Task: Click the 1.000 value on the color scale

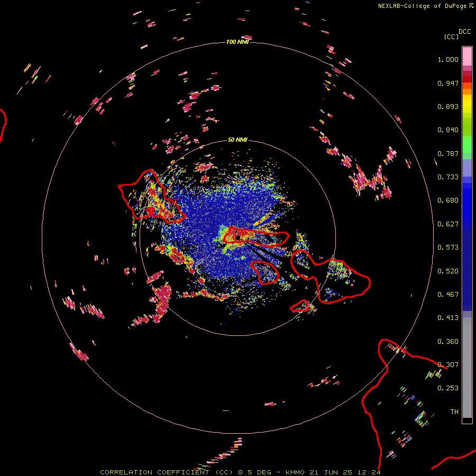Action: [x=448, y=59]
